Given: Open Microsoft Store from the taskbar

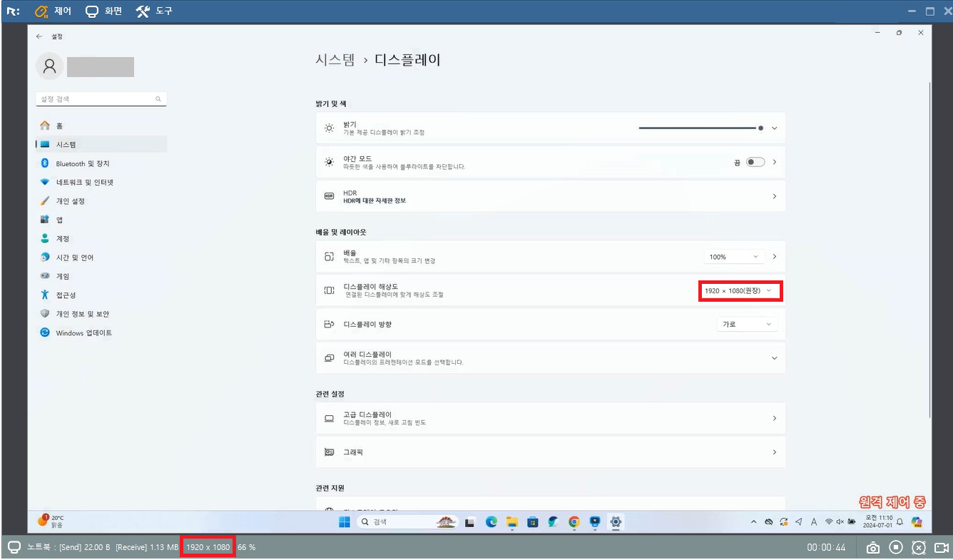Looking at the screenshot, I should pyautogui.click(x=533, y=522).
